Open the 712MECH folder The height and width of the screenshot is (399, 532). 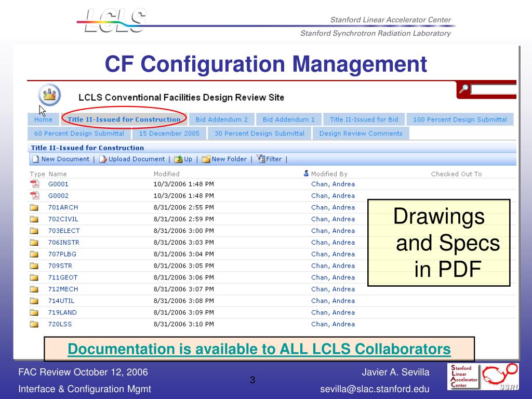(x=63, y=289)
